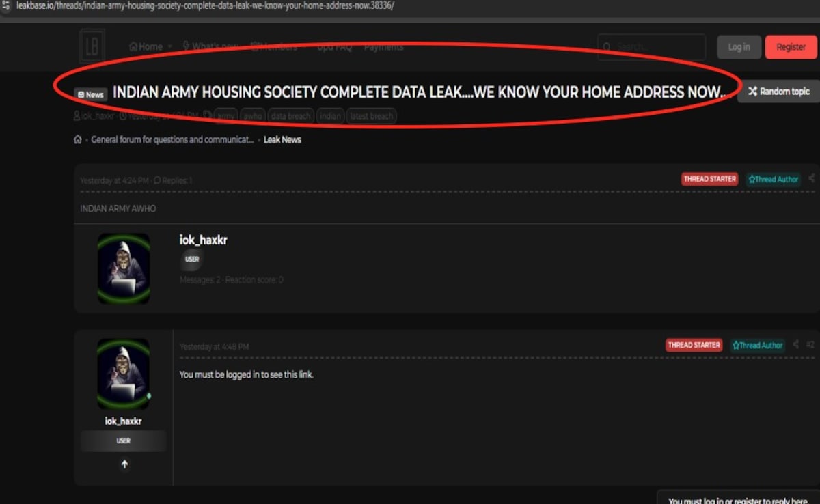Screen dimensions: 820x504
Task: Click the #2 post number link
Action: [x=810, y=345]
